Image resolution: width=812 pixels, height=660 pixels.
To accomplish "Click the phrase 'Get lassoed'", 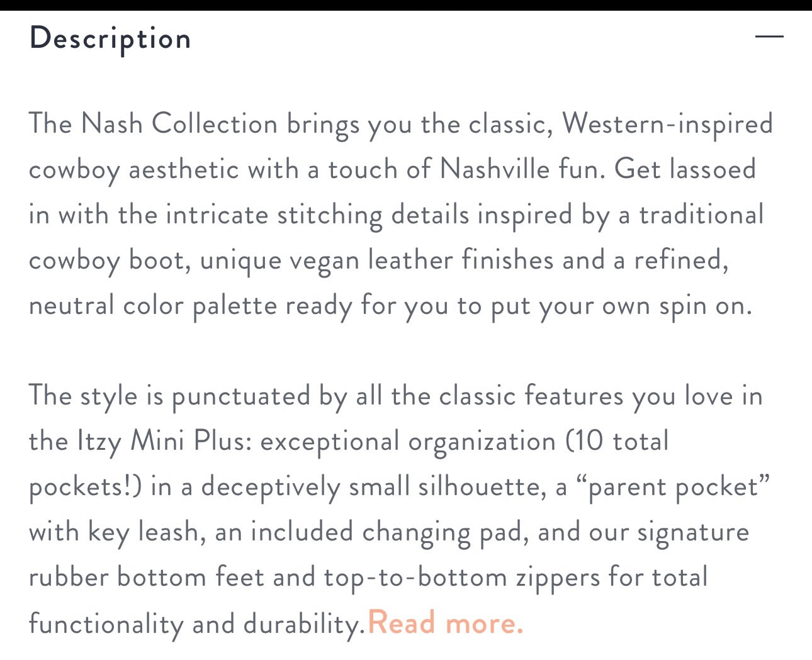I will [x=685, y=169].
